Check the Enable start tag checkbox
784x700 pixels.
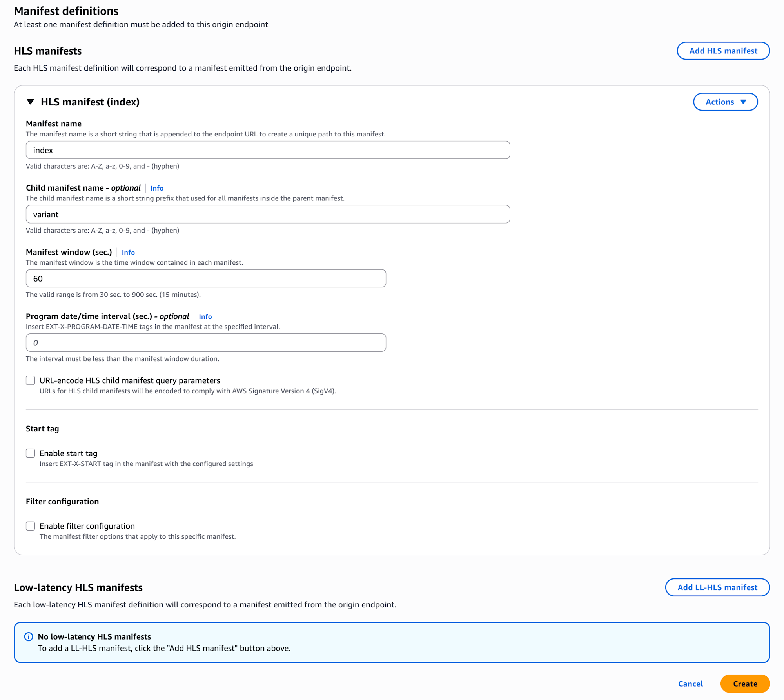pyautogui.click(x=31, y=453)
